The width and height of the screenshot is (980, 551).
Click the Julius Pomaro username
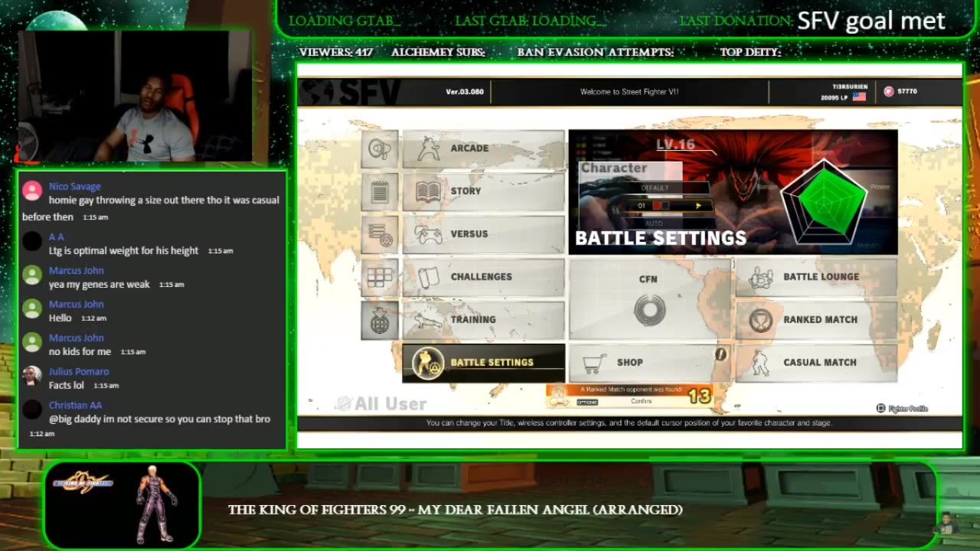[79, 371]
